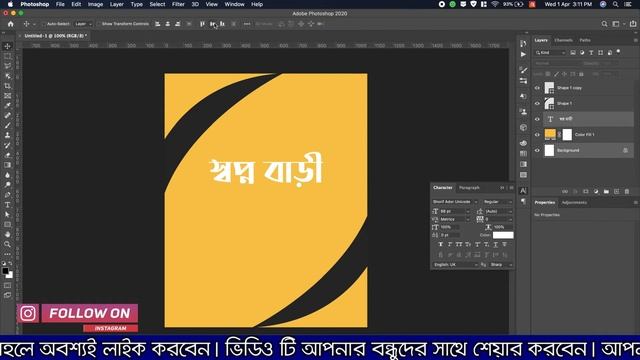Image resolution: width=640 pixels, height=360 pixels.
Task: Click the tracking value input field
Action: coord(495,219)
